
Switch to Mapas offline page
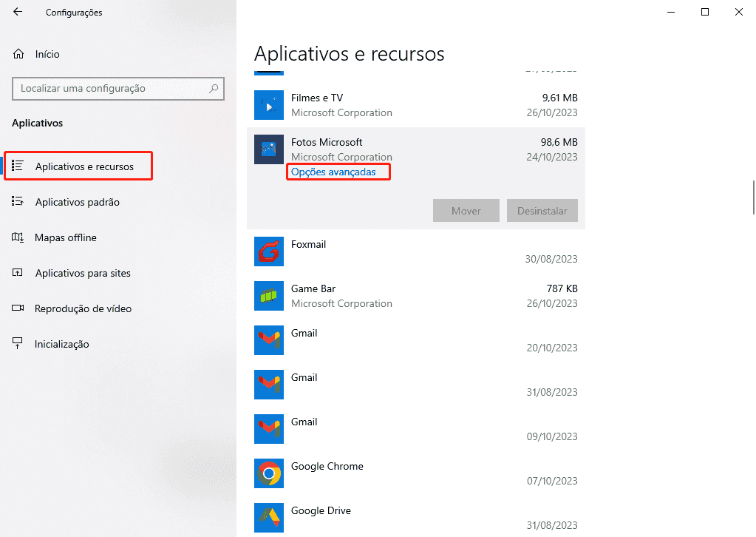65,237
